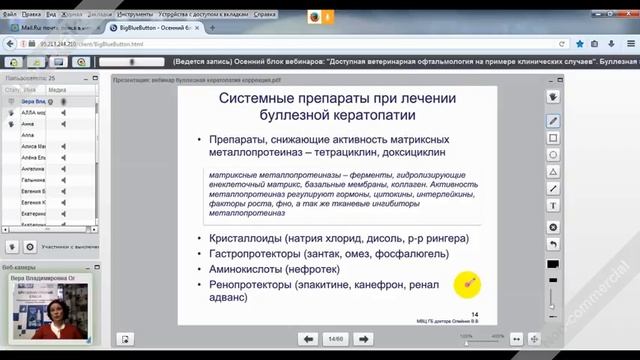Screen dimensions: 640x360
Task: Select the pan hand tool in whiteboard toolbar
Action: pyautogui.click(x=553, y=97)
